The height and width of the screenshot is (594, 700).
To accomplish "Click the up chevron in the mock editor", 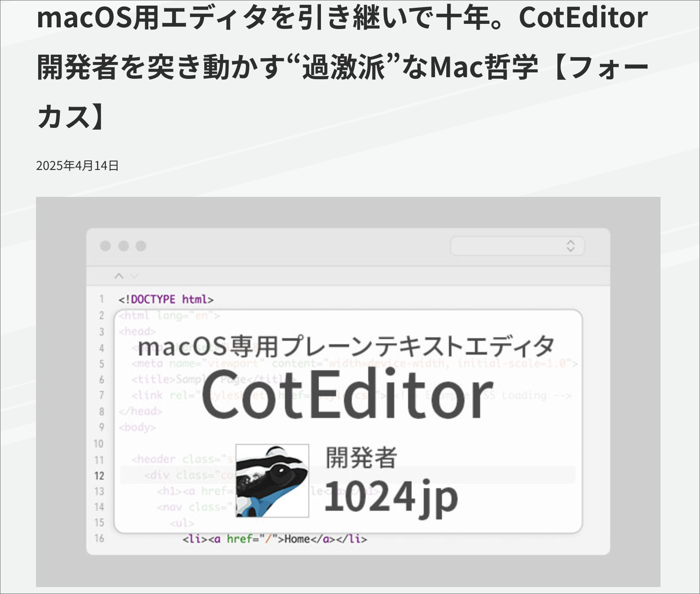I will (x=119, y=276).
